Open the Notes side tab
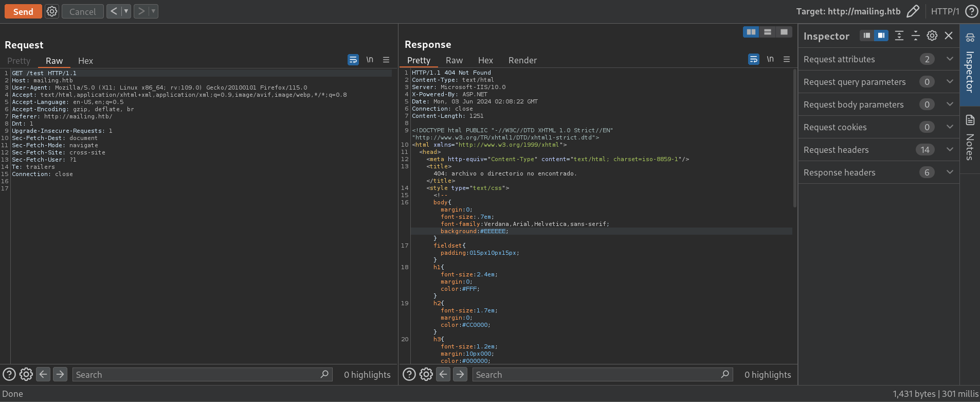This screenshot has height=402, width=980. 970,139
